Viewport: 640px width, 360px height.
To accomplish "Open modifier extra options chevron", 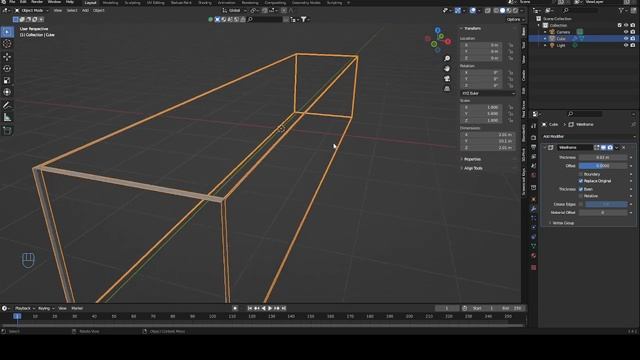I will [617, 147].
